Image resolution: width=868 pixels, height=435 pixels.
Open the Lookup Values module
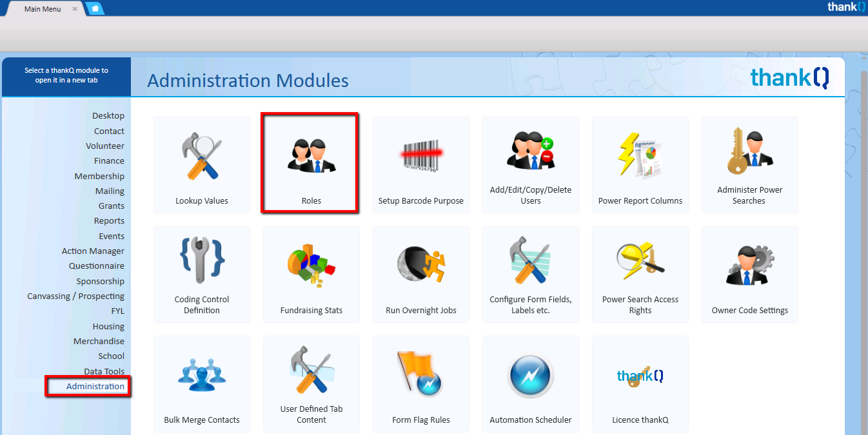(202, 165)
